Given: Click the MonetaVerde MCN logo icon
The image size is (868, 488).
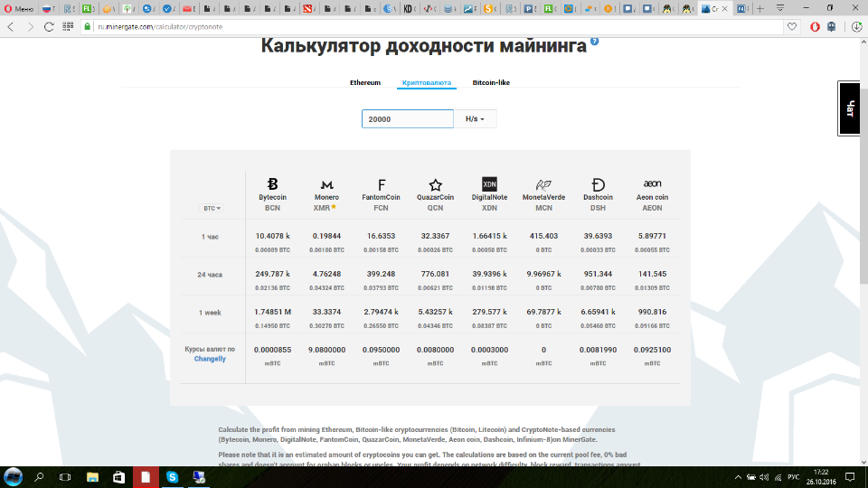Looking at the screenshot, I should (543, 184).
